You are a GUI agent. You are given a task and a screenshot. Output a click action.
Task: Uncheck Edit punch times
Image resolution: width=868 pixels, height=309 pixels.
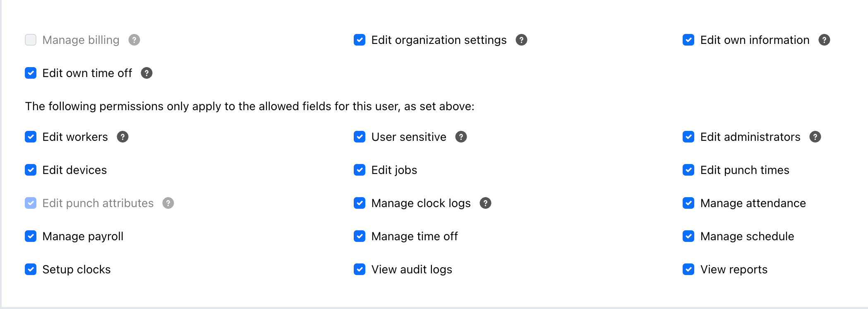(688, 170)
